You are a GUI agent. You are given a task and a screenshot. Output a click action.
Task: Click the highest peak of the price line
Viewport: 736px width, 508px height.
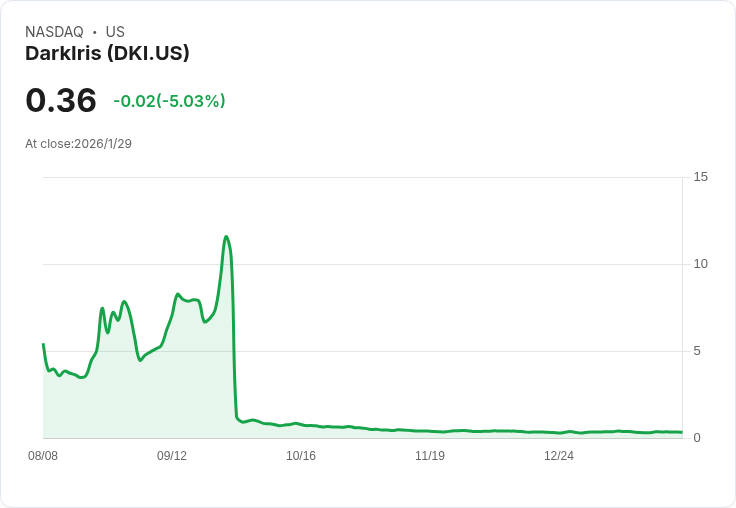(x=227, y=237)
